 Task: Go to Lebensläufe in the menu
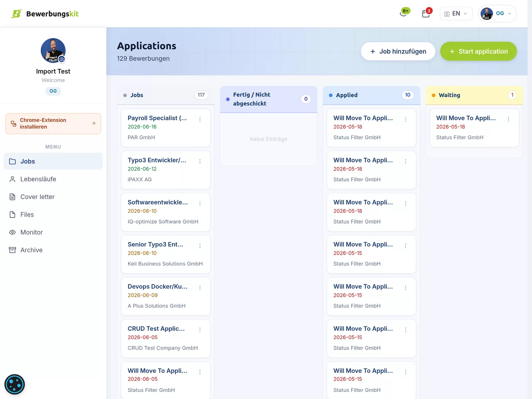point(53,179)
